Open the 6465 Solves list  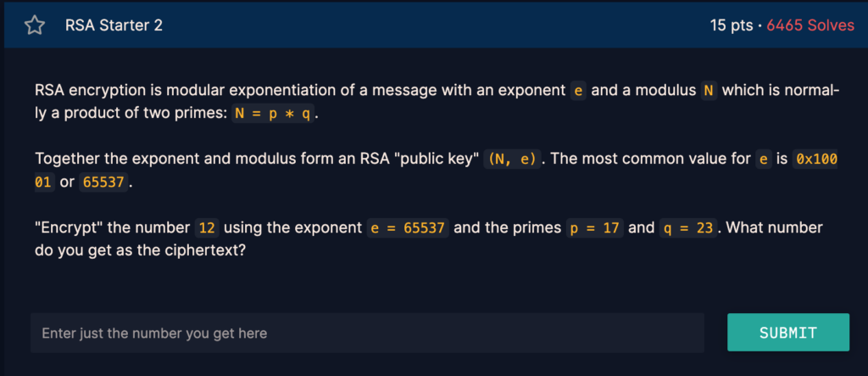pos(810,25)
